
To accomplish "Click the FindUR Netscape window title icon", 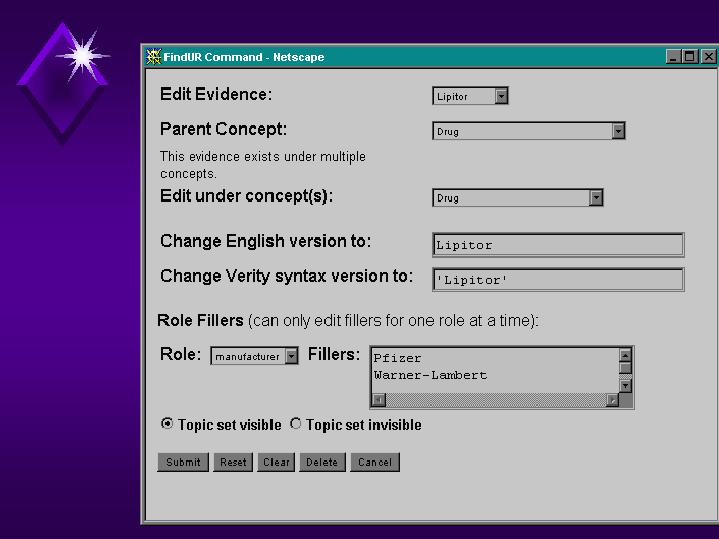I will [153, 56].
